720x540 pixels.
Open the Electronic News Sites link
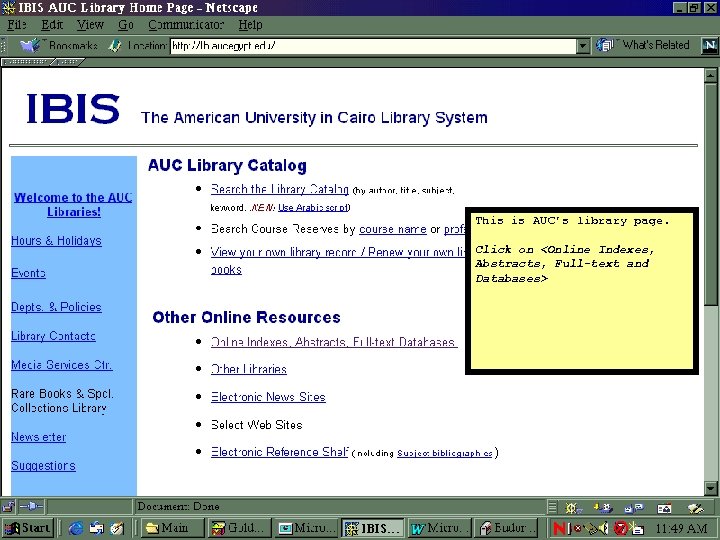coord(268,397)
